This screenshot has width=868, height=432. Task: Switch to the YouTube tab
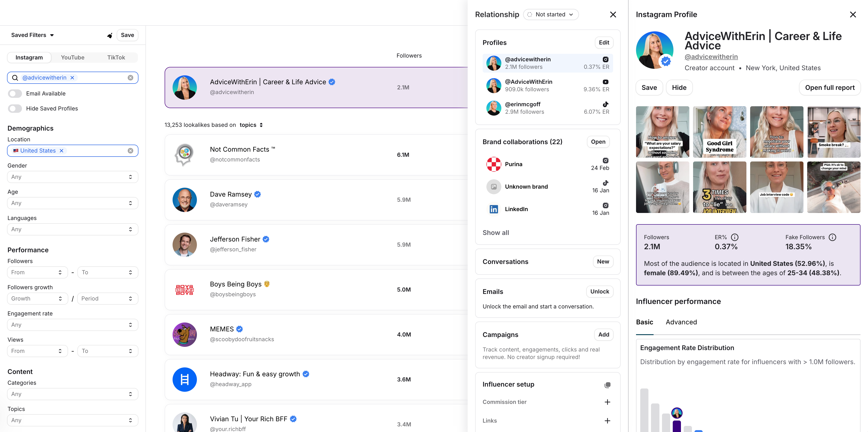72,58
